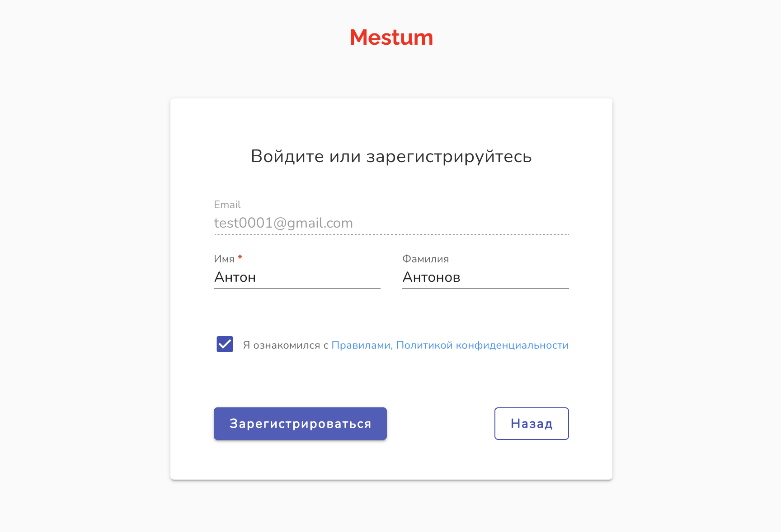Go back with the Назад button
The width and height of the screenshot is (781, 532).
[532, 424]
